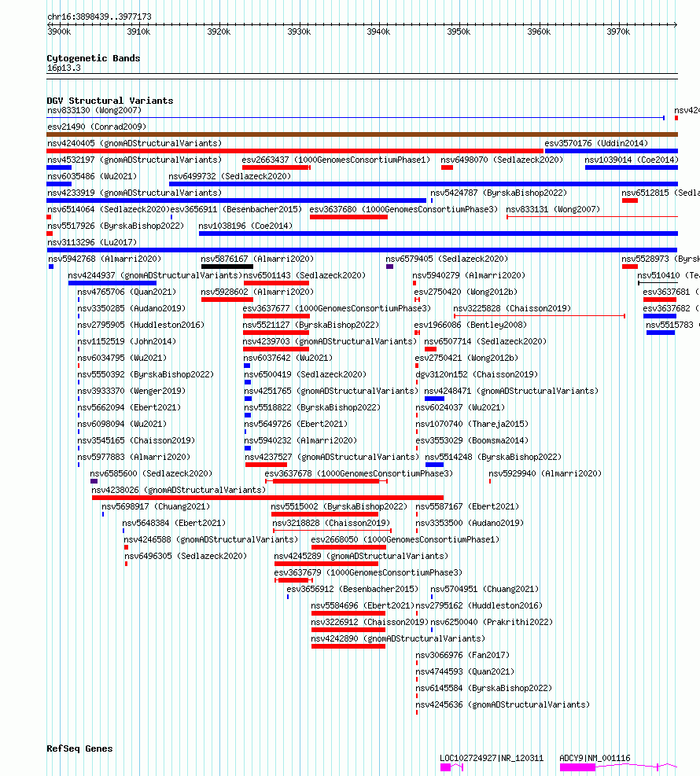Click nsv5940279 (Almarri2020) label
The width and height of the screenshot is (700, 776).
[469, 276]
